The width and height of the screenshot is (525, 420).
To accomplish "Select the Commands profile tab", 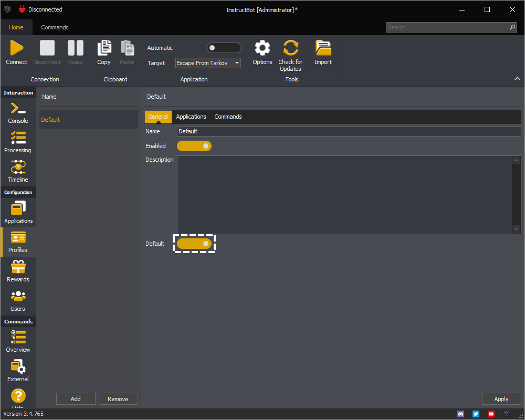I will (x=228, y=117).
